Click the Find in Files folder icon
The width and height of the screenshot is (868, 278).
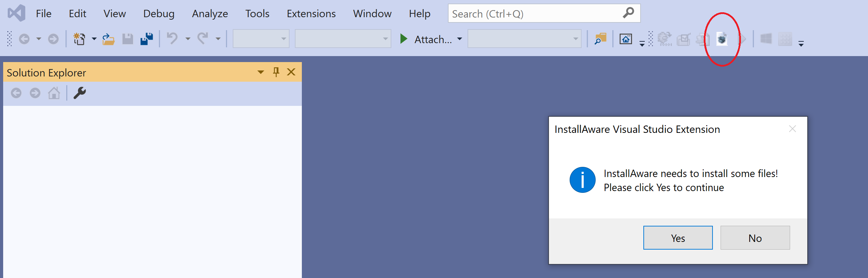click(600, 39)
